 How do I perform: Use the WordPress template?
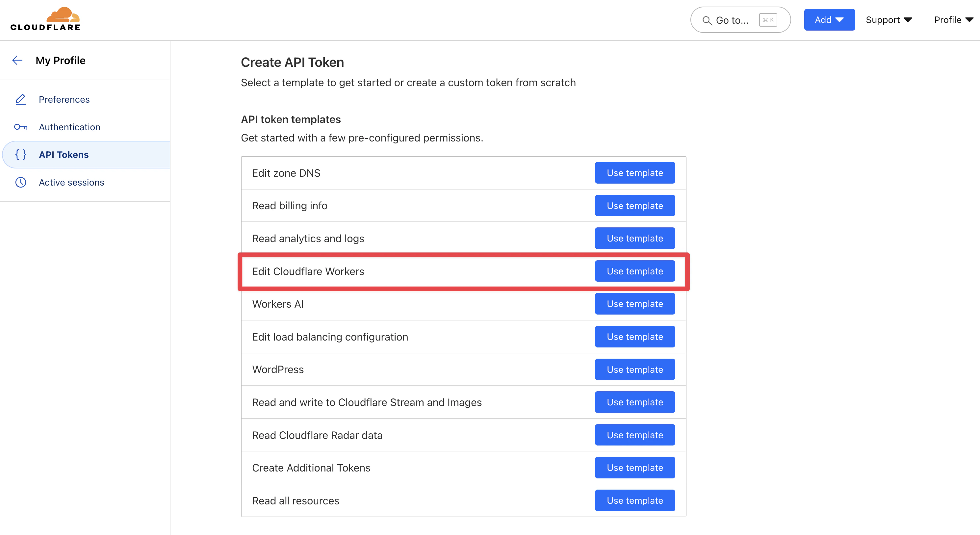(634, 369)
